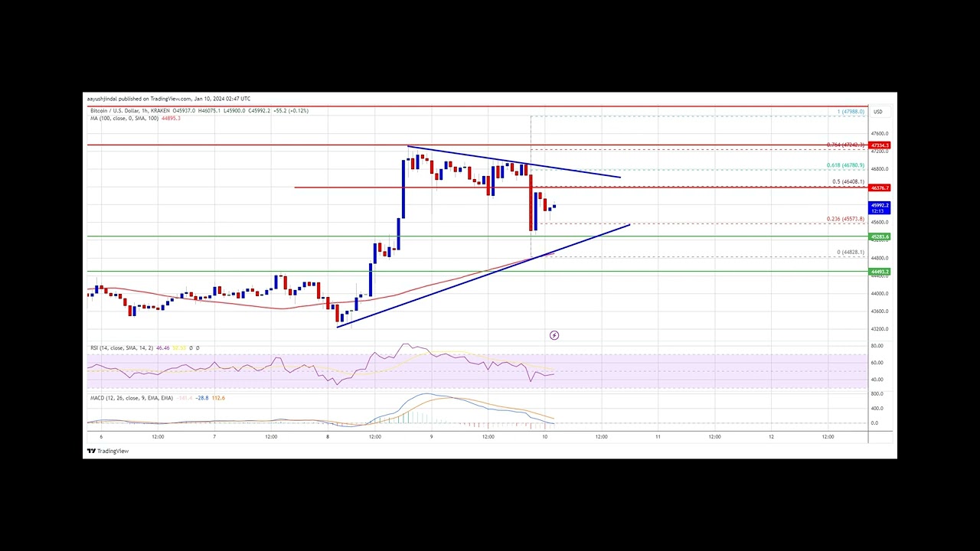Click the Fibonacci 0.236 (45573.8) level label
The image size is (980, 551).
click(x=846, y=219)
